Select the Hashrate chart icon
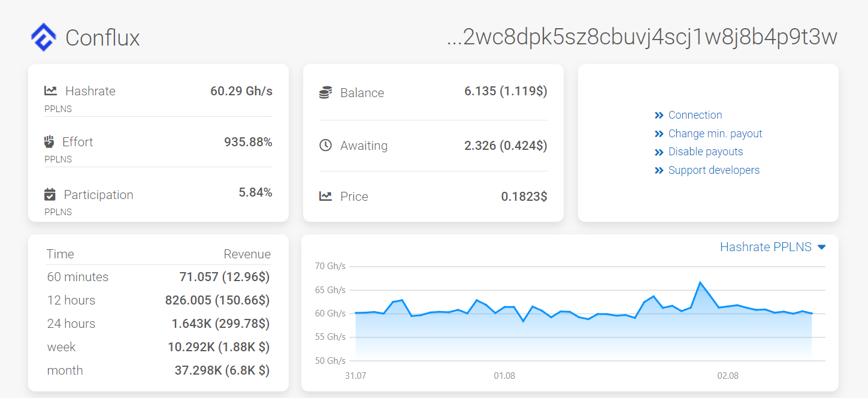The height and width of the screenshot is (398, 868). point(50,90)
